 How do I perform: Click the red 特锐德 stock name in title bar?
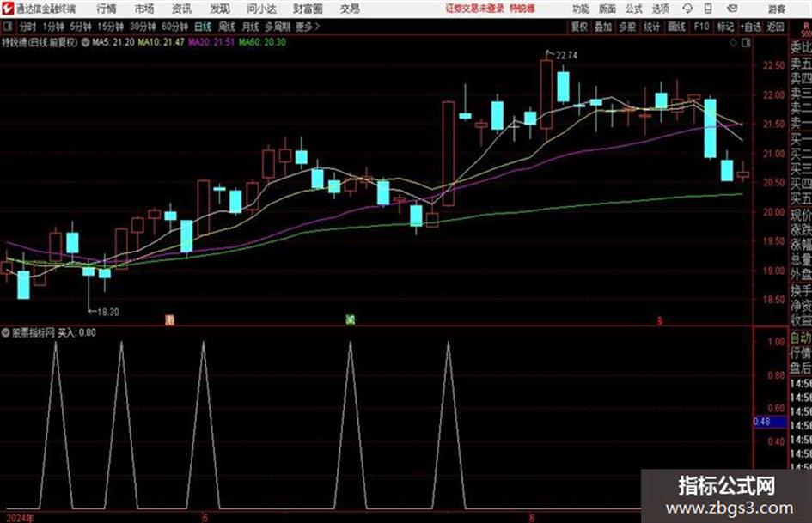(522, 9)
